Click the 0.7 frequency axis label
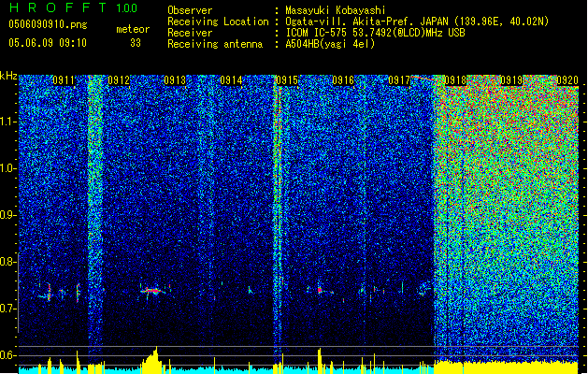Screen dimensions: 588x374 pyautogui.click(x=7, y=309)
